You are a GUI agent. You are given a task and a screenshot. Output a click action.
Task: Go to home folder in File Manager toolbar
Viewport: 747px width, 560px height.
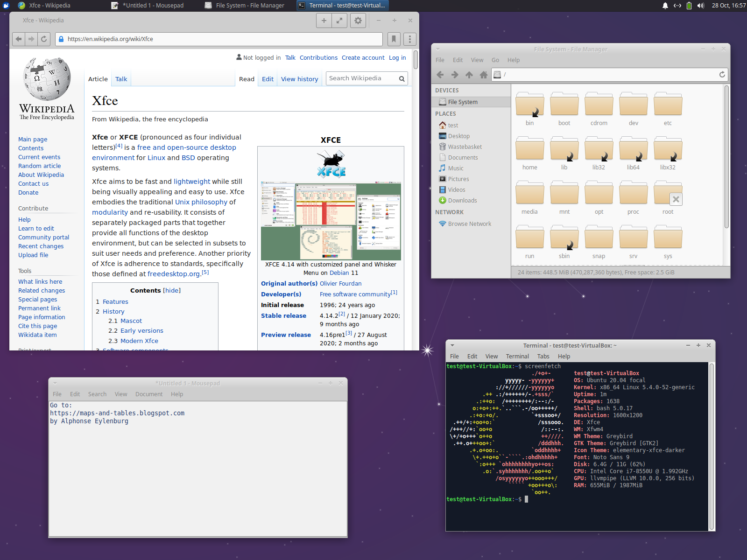[x=484, y=75]
